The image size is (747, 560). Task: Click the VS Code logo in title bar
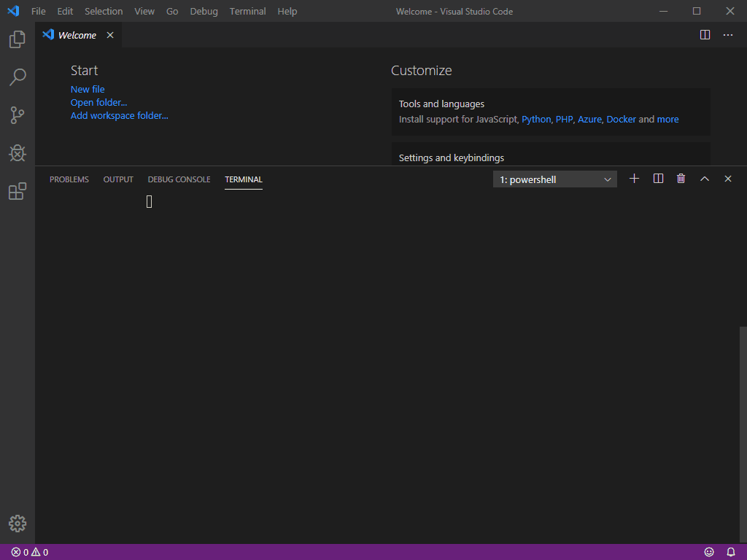click(x=13, y=11)
